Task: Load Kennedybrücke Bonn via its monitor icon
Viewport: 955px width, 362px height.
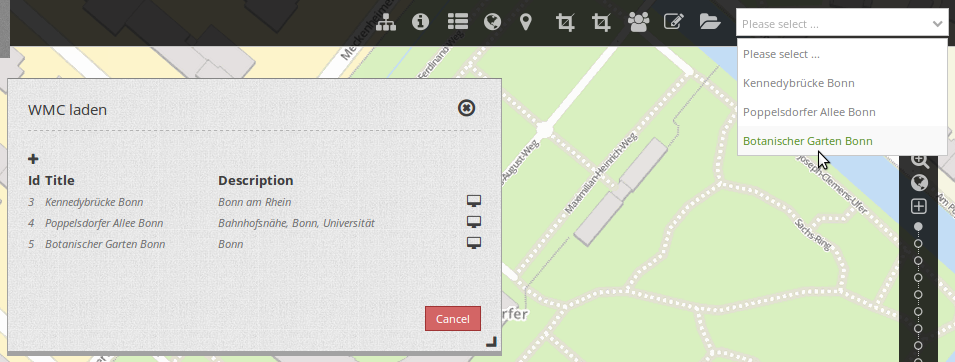Action: click(474, 201)
